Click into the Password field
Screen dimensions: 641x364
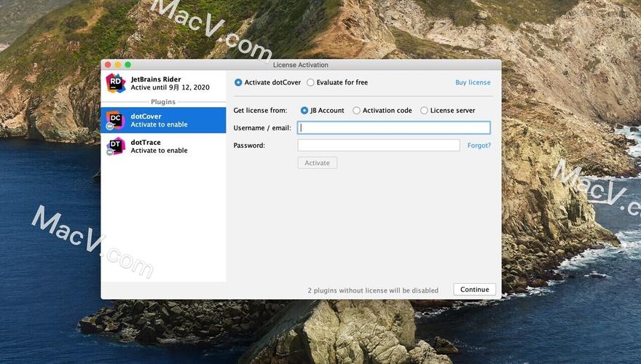point(378,146)
